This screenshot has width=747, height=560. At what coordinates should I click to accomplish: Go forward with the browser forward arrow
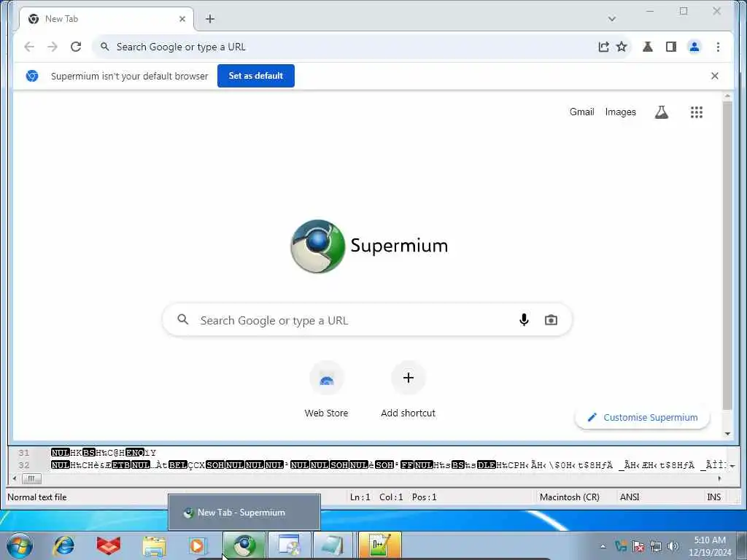tap(53, 47)
